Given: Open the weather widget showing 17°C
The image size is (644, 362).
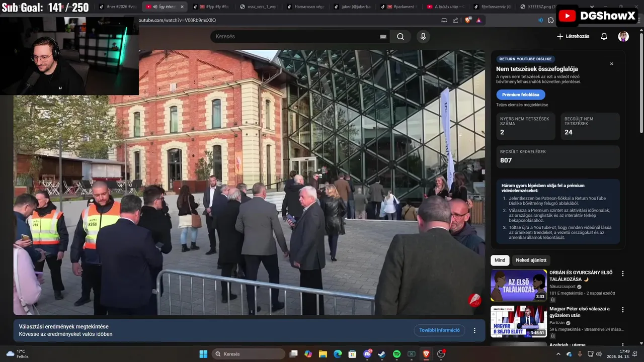Looking at the screenshot, I should pos(18,354).
